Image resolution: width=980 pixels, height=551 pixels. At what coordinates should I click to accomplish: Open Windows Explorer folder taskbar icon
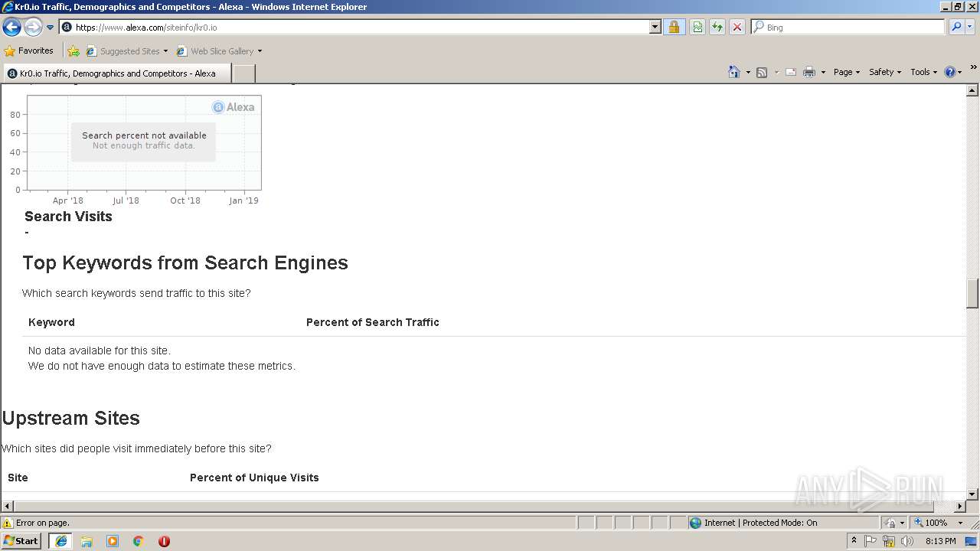tap(87, 541)
